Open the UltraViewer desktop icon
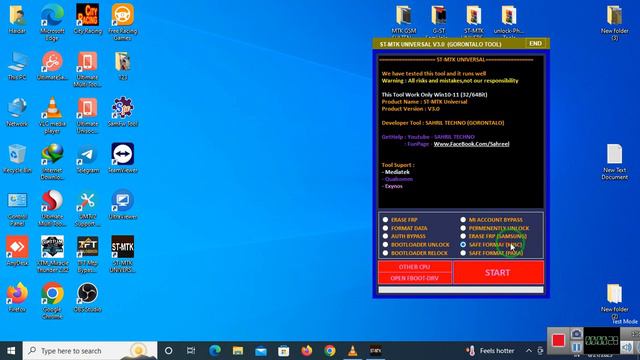The image size is (640, 360). pyautogui.click(x=122, y=204)
